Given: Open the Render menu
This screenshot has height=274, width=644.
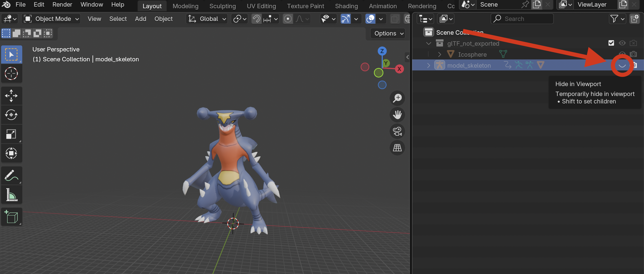Looking at the screenshot, I should coord(62,5).
